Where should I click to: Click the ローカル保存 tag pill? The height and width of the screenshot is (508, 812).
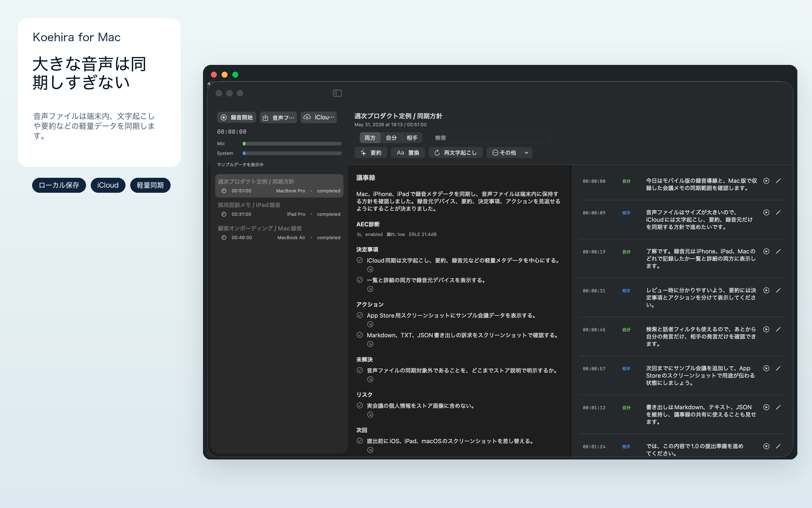[x=59, y=185]
